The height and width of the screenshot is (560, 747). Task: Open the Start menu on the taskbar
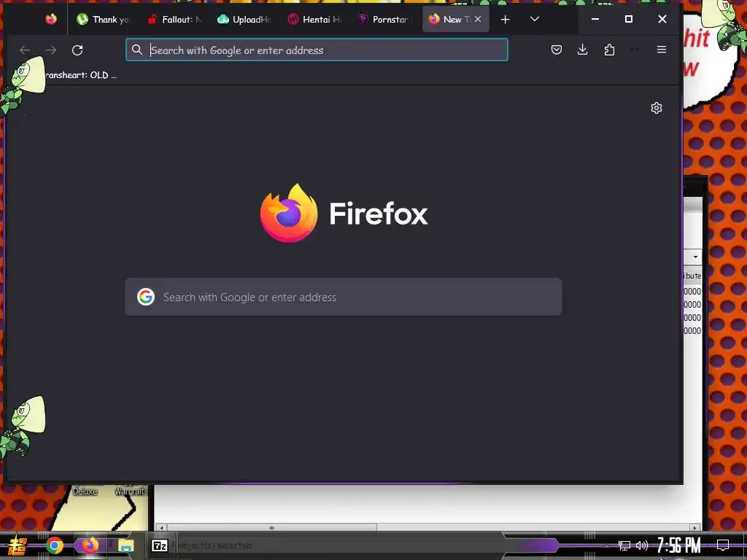point(18,545)
